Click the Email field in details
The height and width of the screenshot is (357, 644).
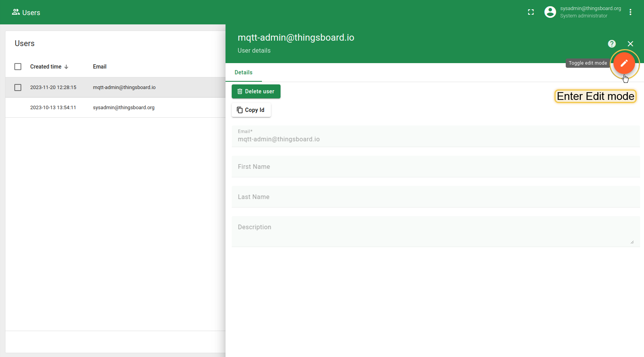point(436,139)
